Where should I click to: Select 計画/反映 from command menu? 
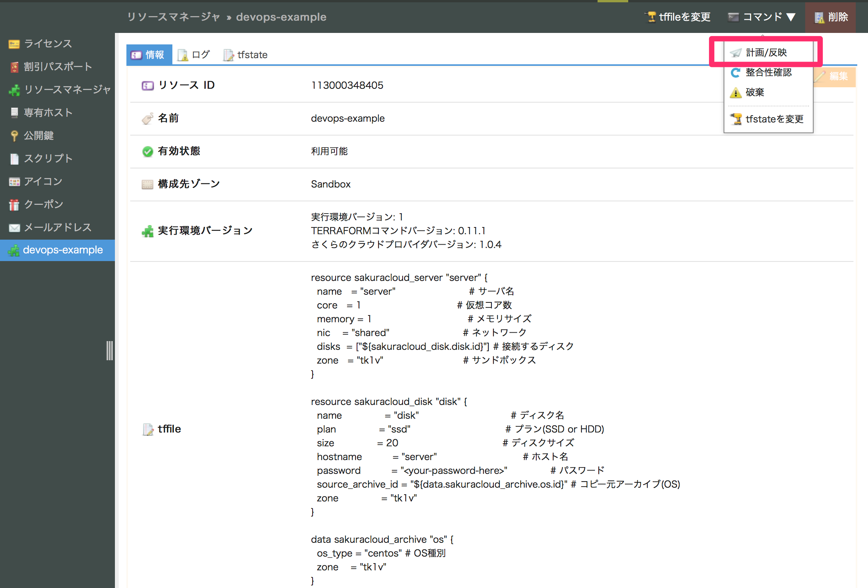768,53
